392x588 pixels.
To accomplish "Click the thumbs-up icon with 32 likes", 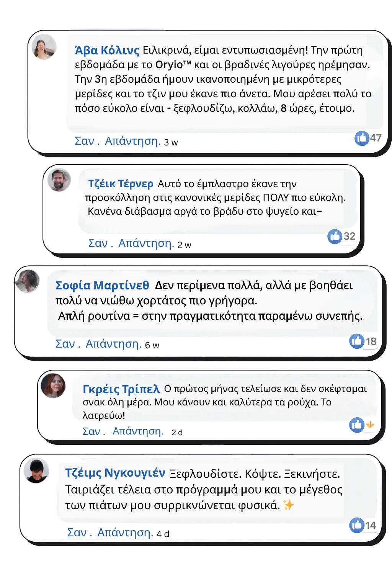I will 335,237.
